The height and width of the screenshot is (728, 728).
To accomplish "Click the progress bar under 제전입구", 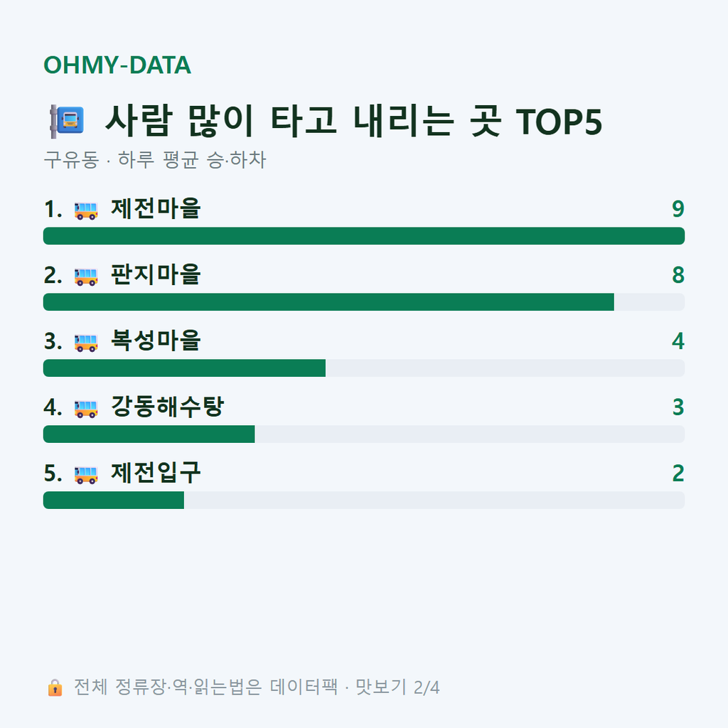I will point(364,500).
